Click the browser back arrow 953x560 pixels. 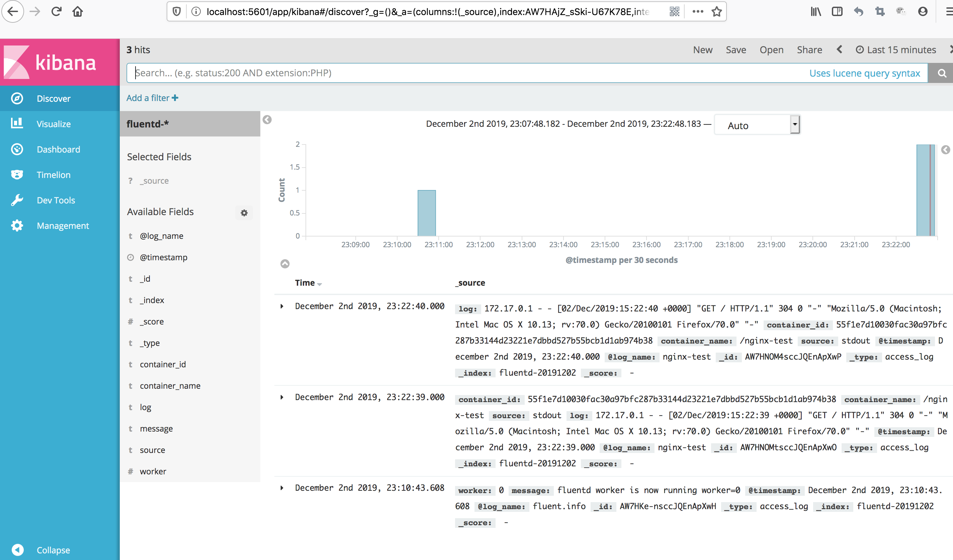tap(13, 11)
